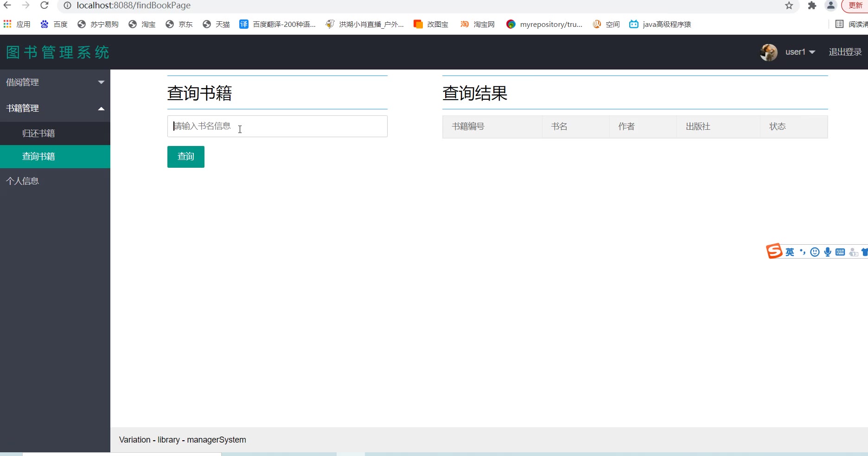Open the 天猫 bookmark

click(216, 24)
